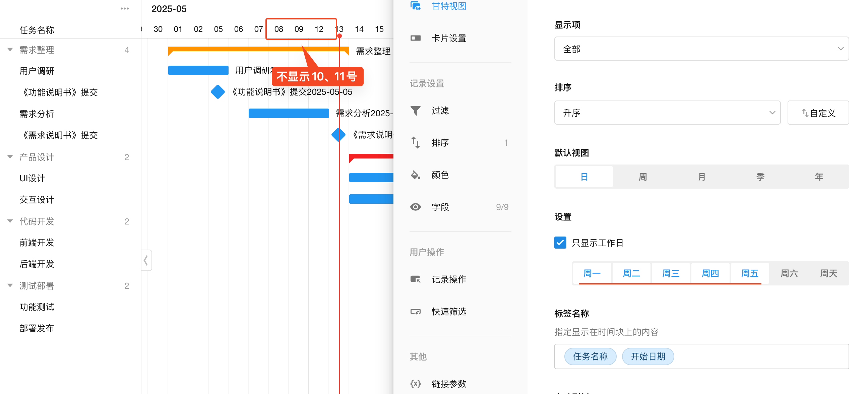The width and height of the screenshot is (868, 394).
Task: Uncheck the show only workdays checkbox
Action: tap(560, 243)
